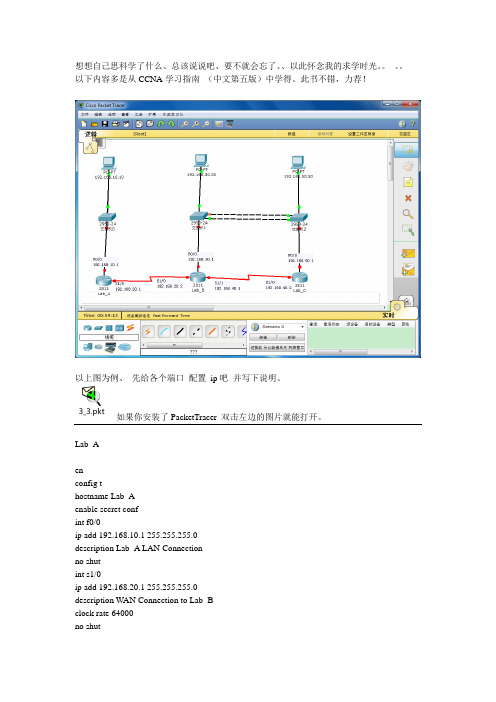Viewport: 496px width, 702px height.
Task: Click the Copy icon in the toolbar
Action: pyautogui.click(x=139, y=124)
